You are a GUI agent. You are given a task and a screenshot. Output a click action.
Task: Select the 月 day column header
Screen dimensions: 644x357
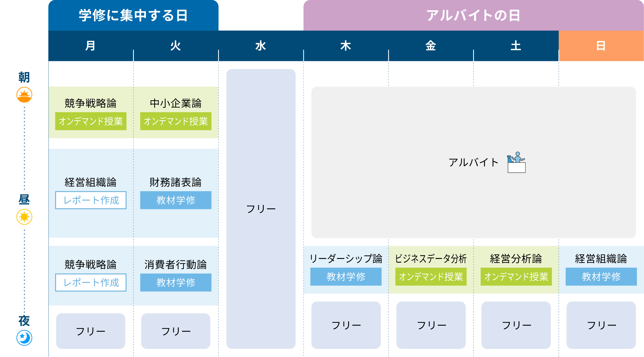point(91,46)
